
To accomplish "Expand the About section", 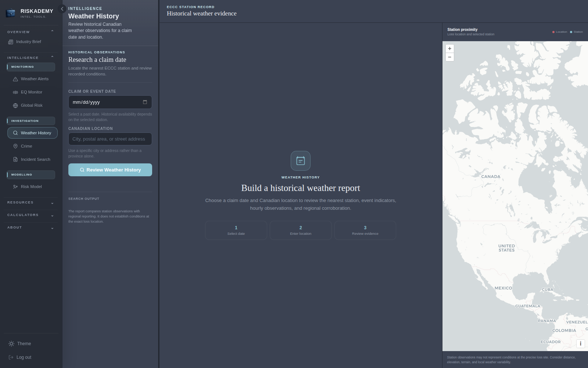I will pos(31,227).
